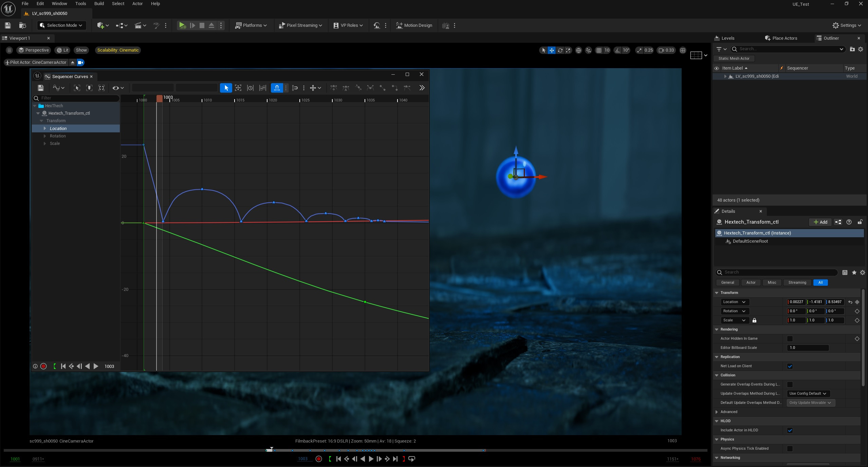
Task: Toggle scale snapping in viewport
Action: [x=640, y=50]
